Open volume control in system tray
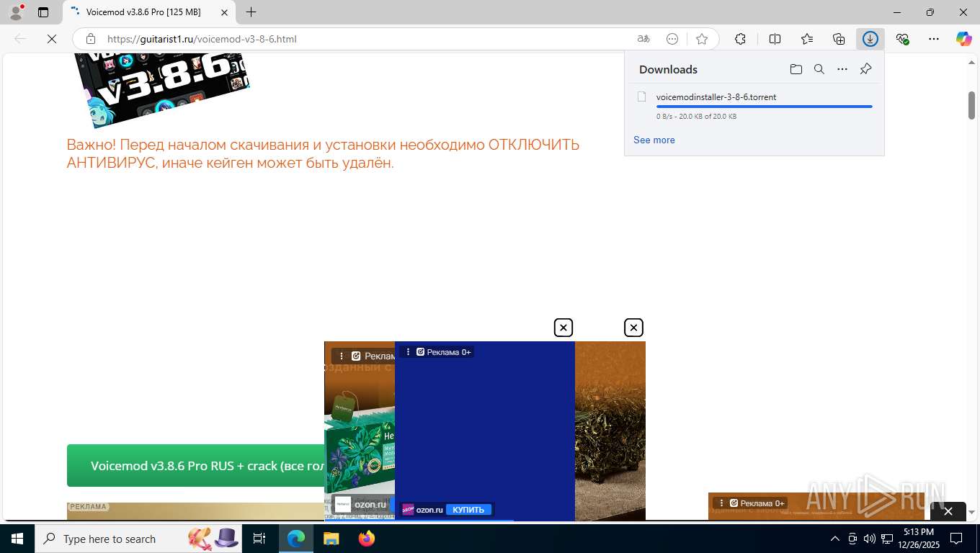980x553 pixels. coord(870,539)
